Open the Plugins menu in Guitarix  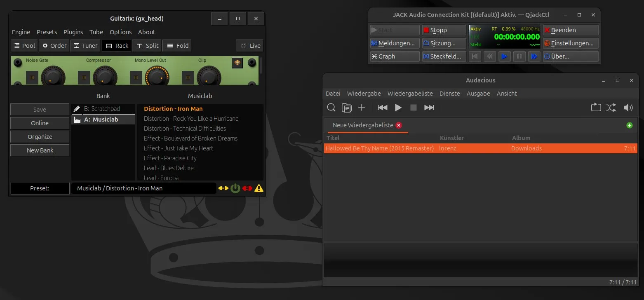tap(73, 32)
